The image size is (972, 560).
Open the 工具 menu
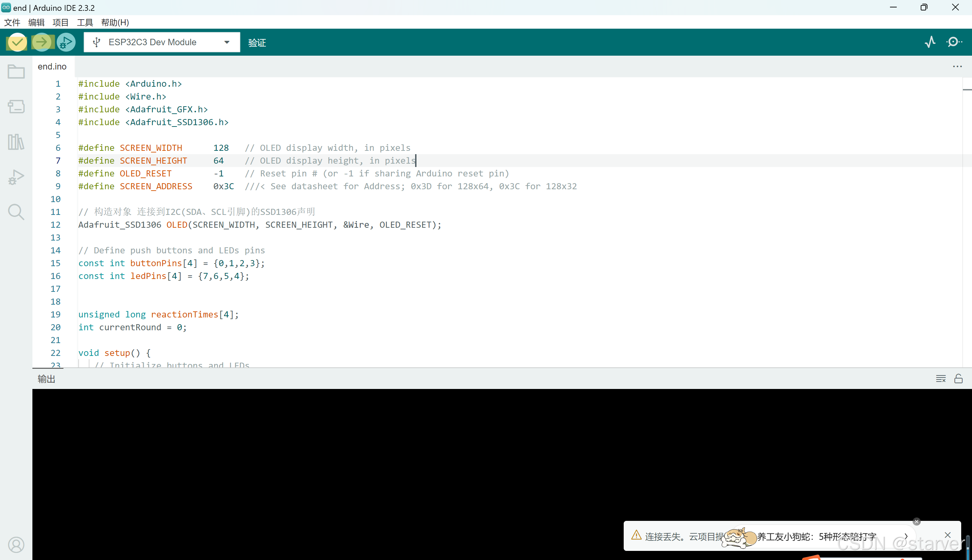tap(85, 22)
